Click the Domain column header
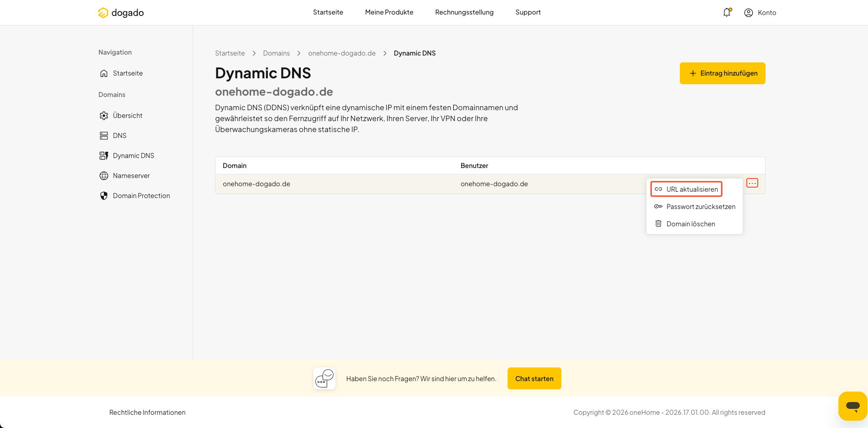The width and height of the screenshot is (868, 428). 235,166
